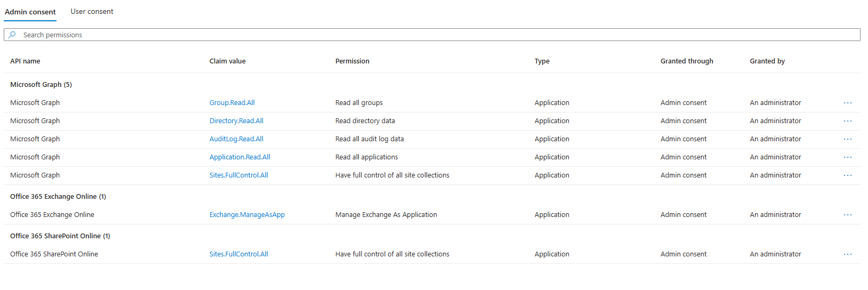Select the Admin consent tab
Viewport: 868px width, 290px height.
pos(30,12)
